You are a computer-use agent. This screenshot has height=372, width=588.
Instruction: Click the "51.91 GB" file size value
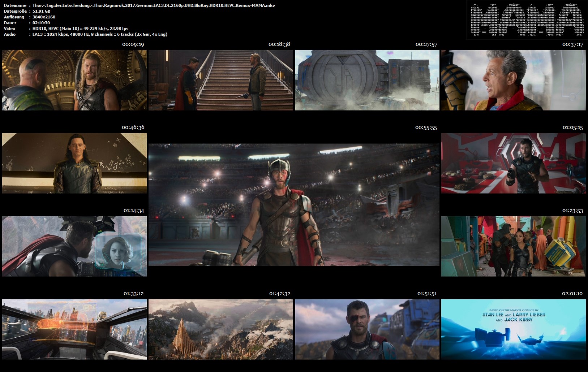[x=42, y=11]
